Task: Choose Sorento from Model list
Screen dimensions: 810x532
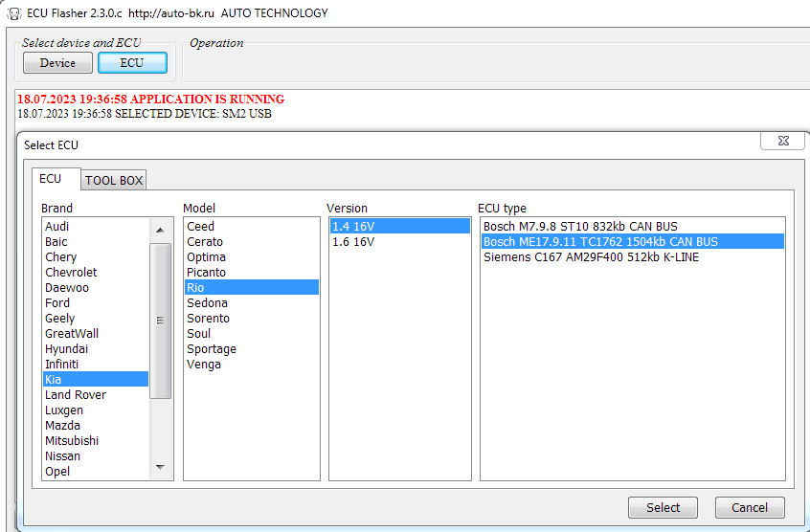Action: point(209,319)
